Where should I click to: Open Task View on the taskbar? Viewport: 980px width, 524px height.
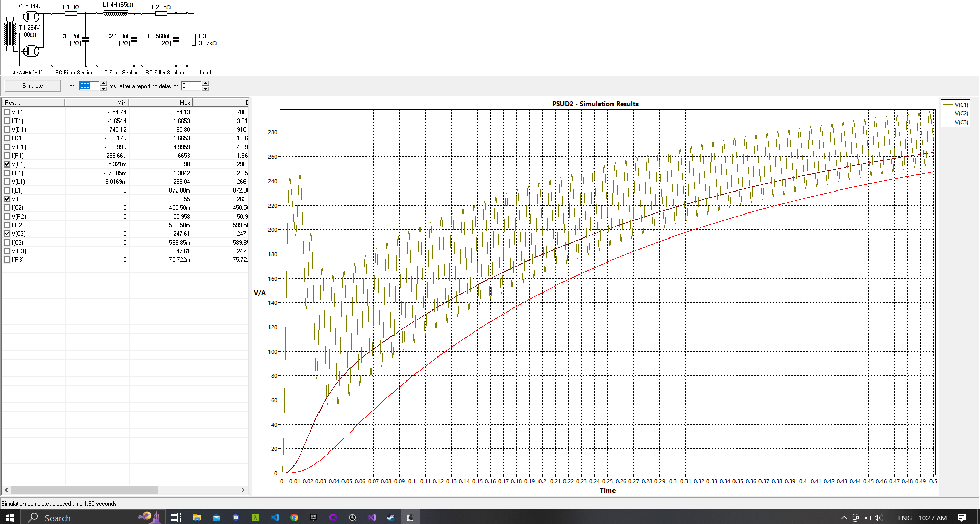(x=176, y=517)
